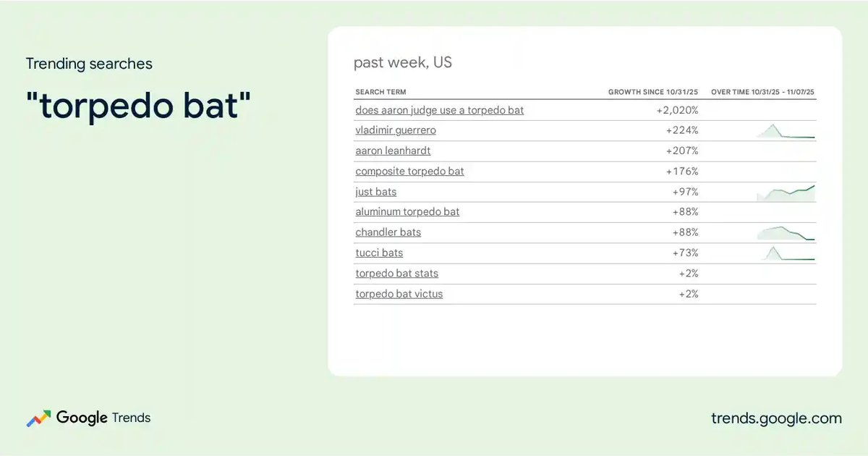The height and width of the screenshot is (456, 868).
Task: Click the chandler bats trend sparkline
Action: [x=786, y=232]
